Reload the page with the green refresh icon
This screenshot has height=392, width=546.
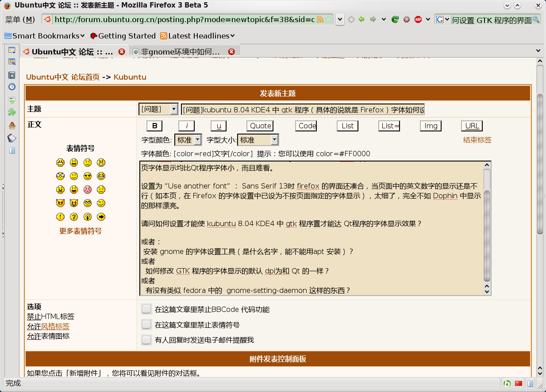click(395, 19)
